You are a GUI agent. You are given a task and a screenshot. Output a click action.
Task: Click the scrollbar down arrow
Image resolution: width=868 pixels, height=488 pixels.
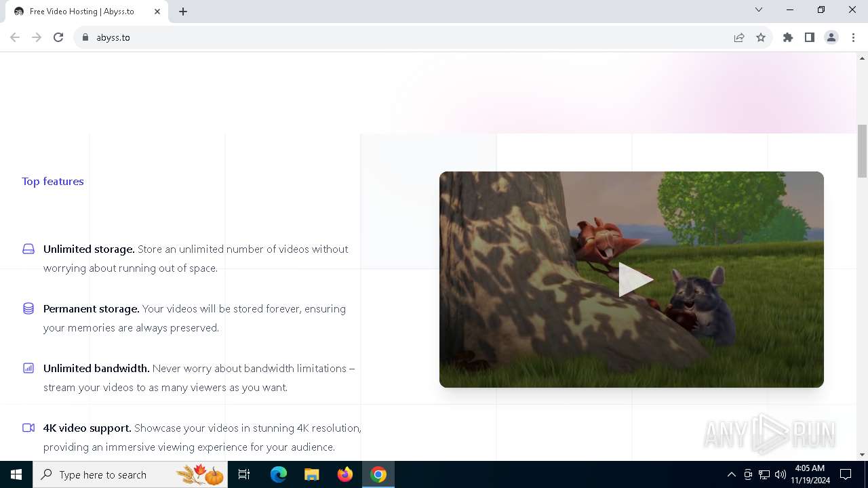pos(862,455)
